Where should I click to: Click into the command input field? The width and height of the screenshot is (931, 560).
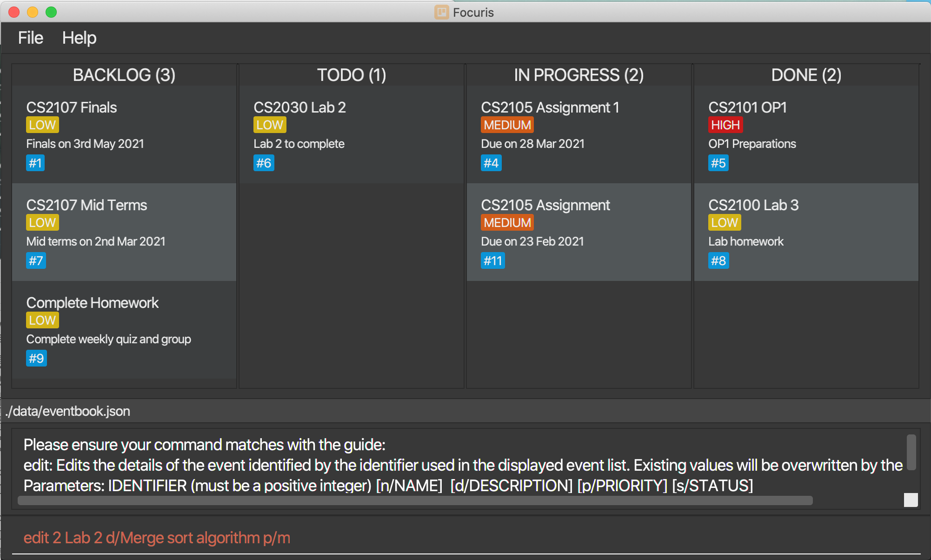pyautogui.click(x=465, y=538)
